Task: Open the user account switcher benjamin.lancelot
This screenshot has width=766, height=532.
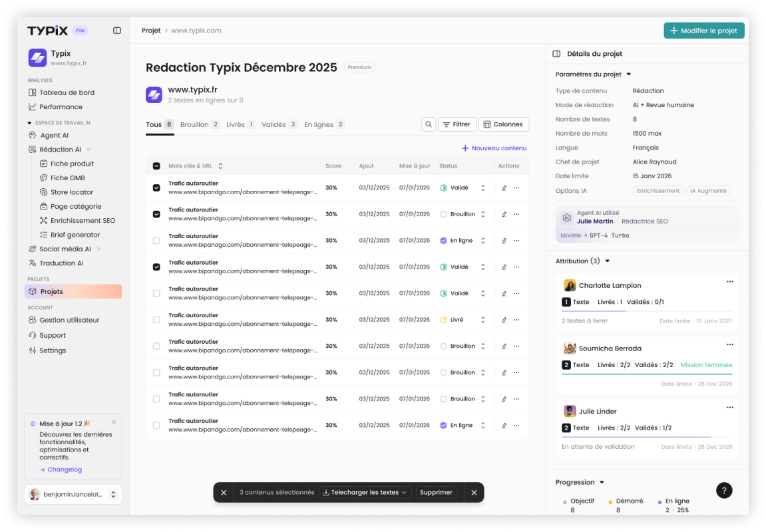Action: 73,495
